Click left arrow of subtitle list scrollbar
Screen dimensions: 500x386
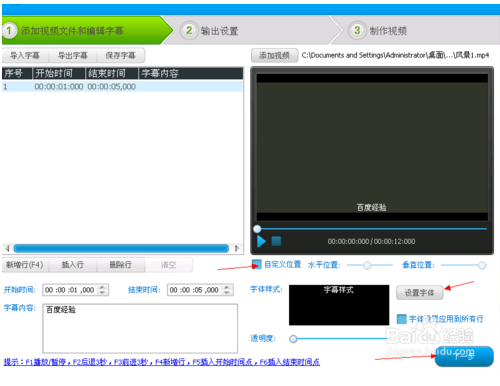[x=7, y=248]
